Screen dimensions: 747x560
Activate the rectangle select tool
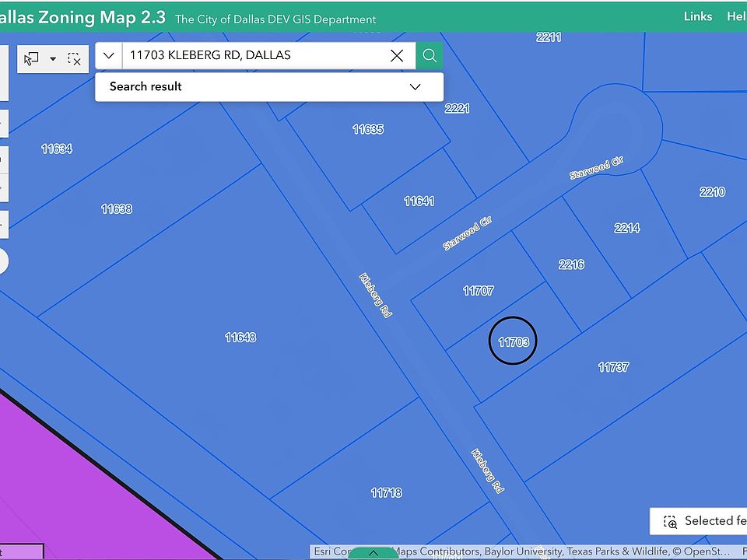[x=31, y=59]
